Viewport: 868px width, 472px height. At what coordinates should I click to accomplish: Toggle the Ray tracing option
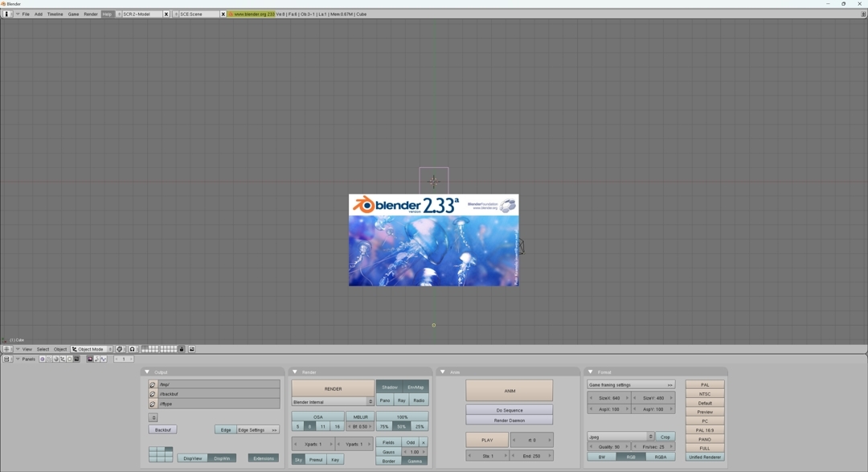click(401, 400)
